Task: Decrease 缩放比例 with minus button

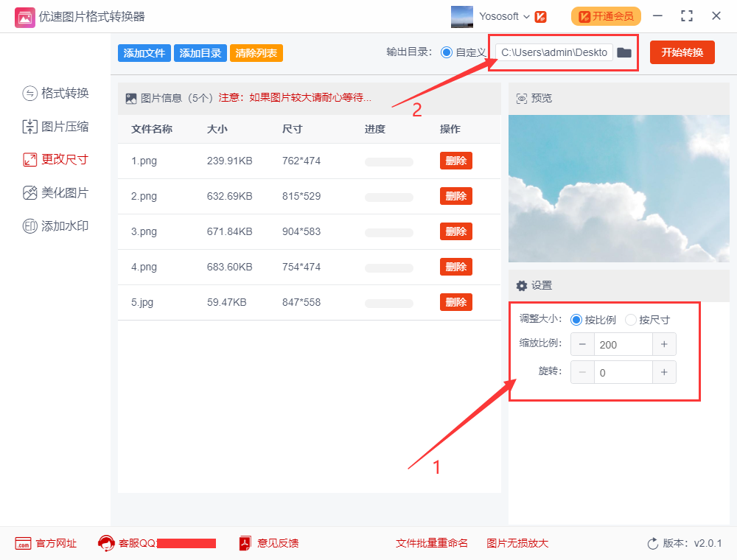Action: pos(582,344)
